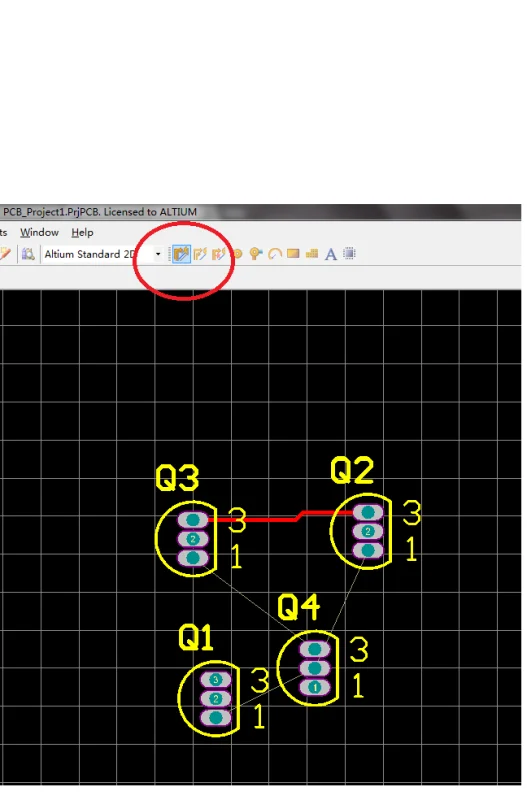Select the Place String text tool
The height and width of the screenshot is (800, 527).
pyautogui.click(x=331, y=254)
